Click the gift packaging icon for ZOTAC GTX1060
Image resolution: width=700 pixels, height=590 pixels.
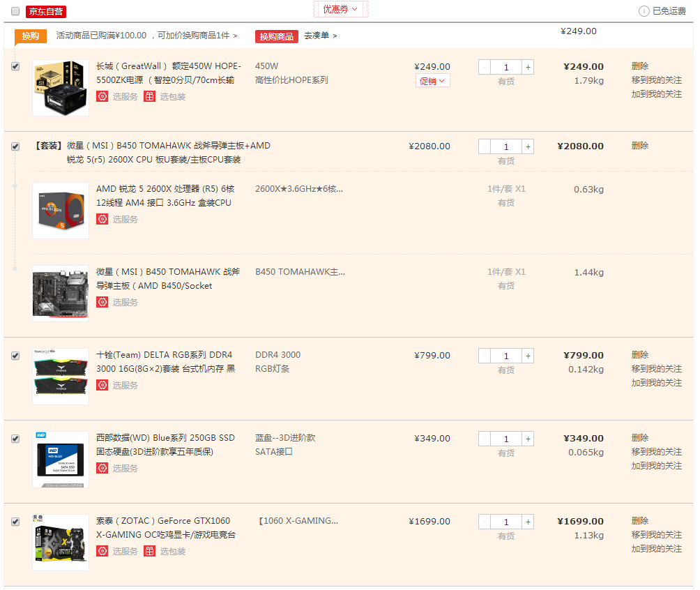[150, 551]
